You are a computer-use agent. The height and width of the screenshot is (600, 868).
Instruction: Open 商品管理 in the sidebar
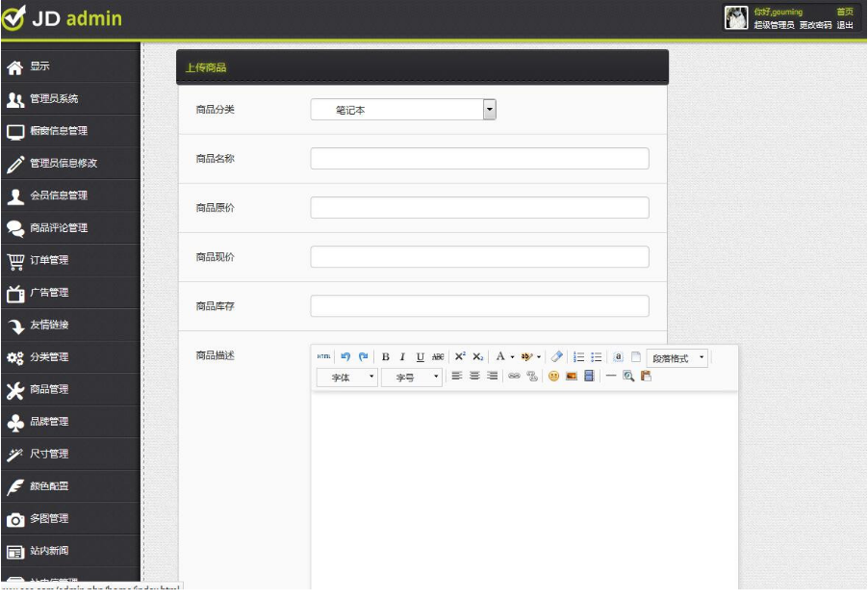click(x=70, y=389)
